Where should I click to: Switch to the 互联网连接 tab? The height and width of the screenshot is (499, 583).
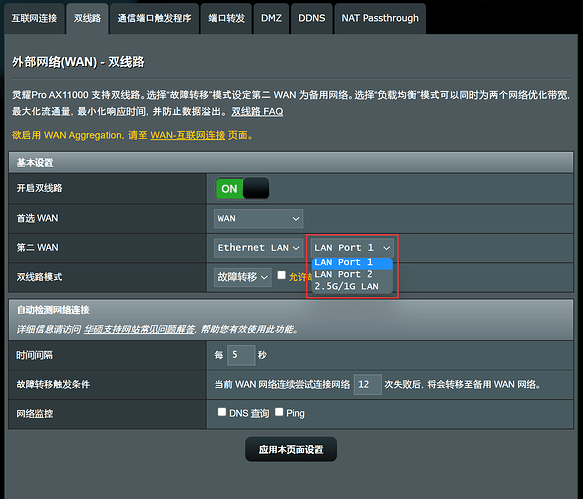coord(34,19)
